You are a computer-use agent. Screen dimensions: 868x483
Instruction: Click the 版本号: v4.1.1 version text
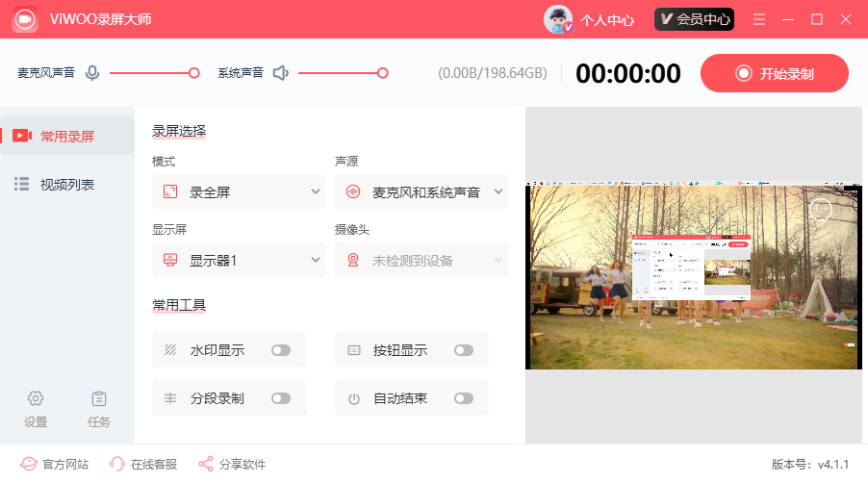[810, 464]
